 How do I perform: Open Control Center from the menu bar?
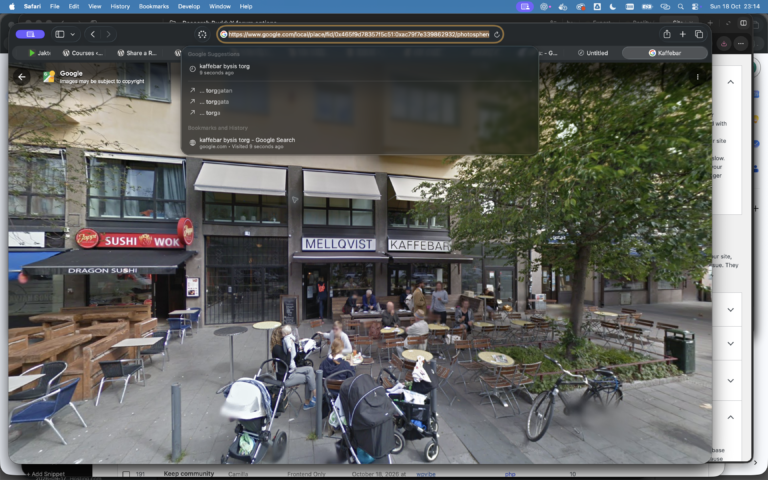click(x=695, y=6)
